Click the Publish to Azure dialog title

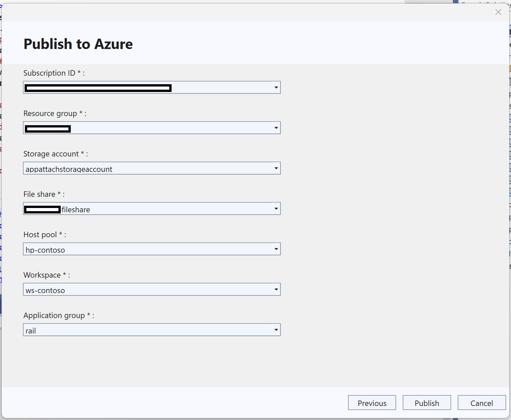pyautogui.click(x=78, y=44)
